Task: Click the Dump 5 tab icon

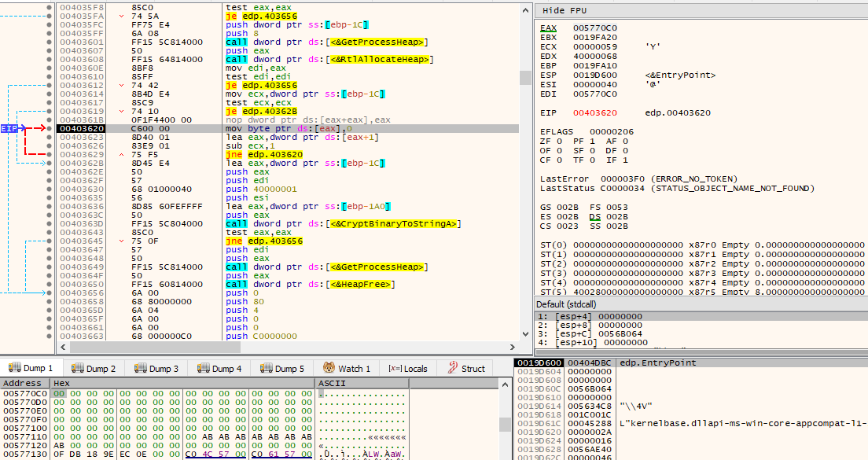Action: pos(267,368)
